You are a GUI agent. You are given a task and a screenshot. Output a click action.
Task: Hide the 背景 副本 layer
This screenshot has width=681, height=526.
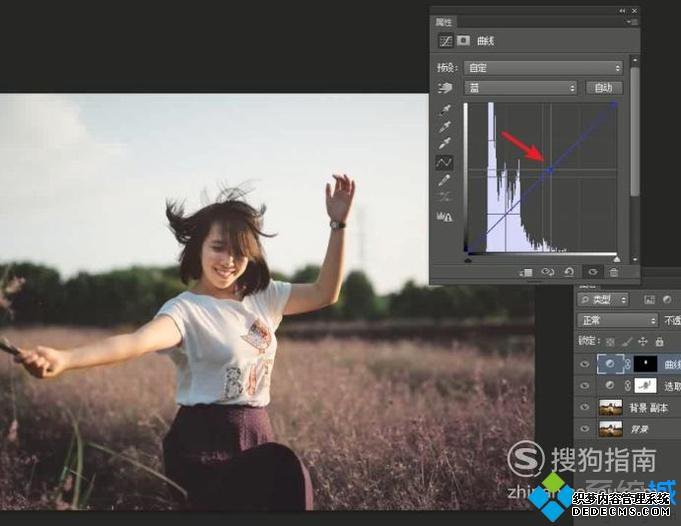[x=586, y=407]
